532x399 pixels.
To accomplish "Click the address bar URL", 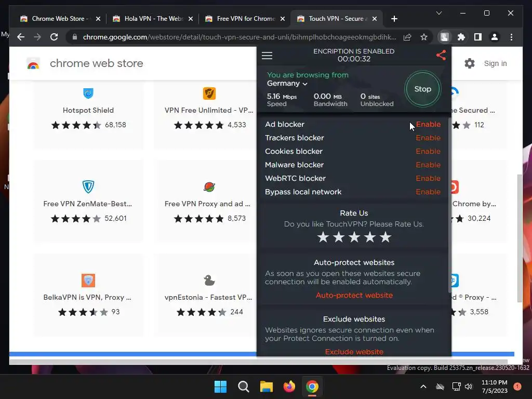I will pyautogui.click(x=240, y=37).
